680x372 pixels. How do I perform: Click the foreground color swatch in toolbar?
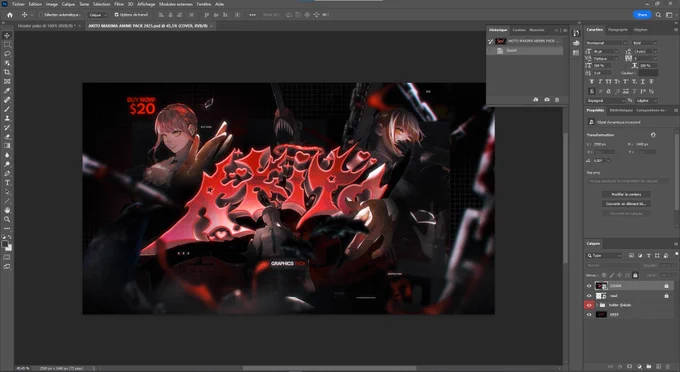coord(5,244)
